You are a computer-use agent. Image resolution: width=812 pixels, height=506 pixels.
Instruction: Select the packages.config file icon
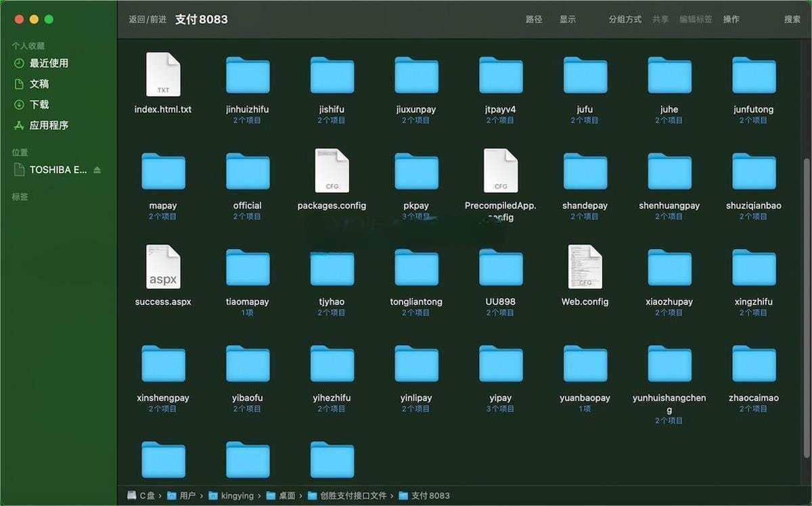tap(332, 171)
